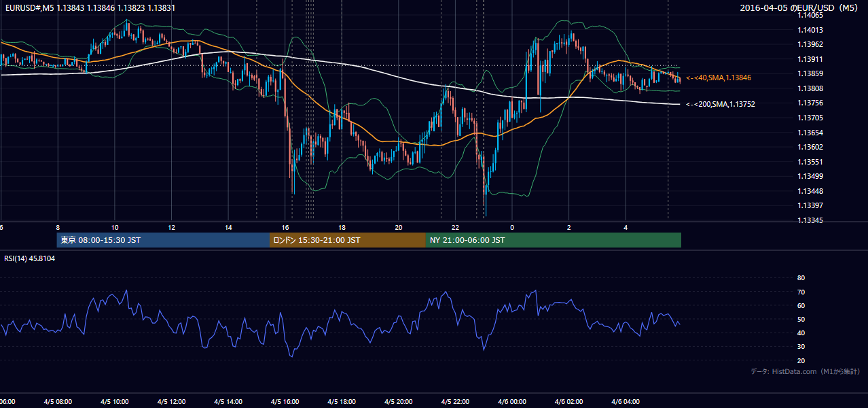Click RSI scale value 30
Viewport: 868px width, 408px height.
click(x=801, y=347)
